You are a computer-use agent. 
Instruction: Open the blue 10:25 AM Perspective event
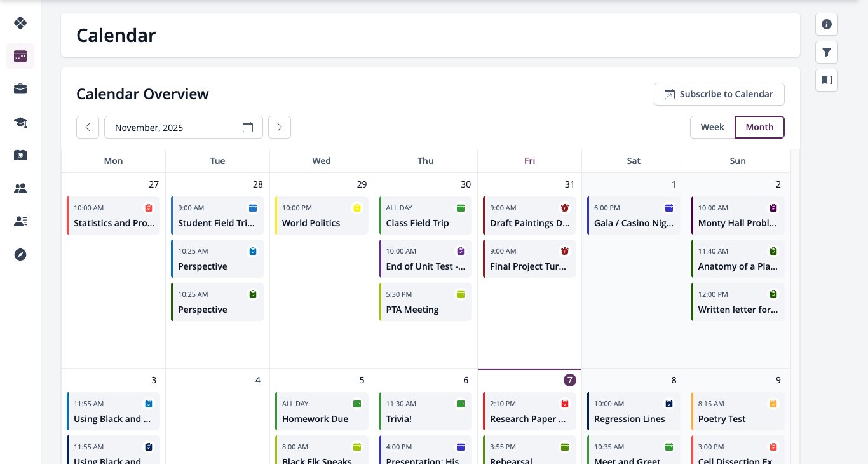[217, 259]
